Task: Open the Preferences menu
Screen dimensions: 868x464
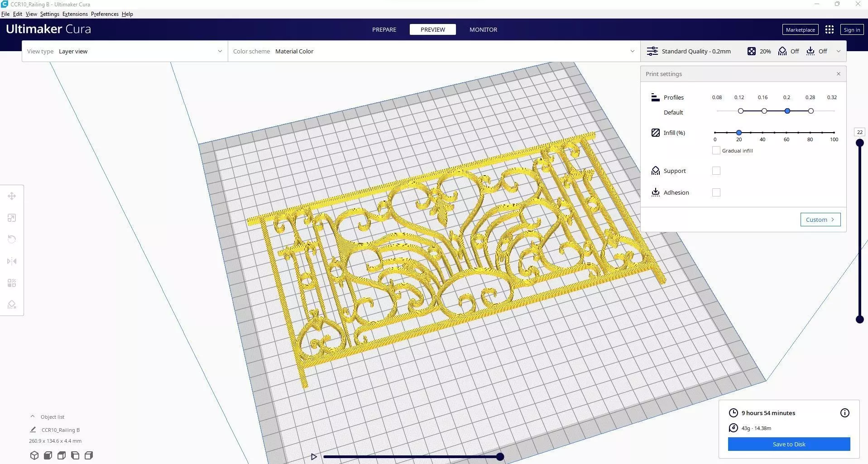Action: coord(105,14)
